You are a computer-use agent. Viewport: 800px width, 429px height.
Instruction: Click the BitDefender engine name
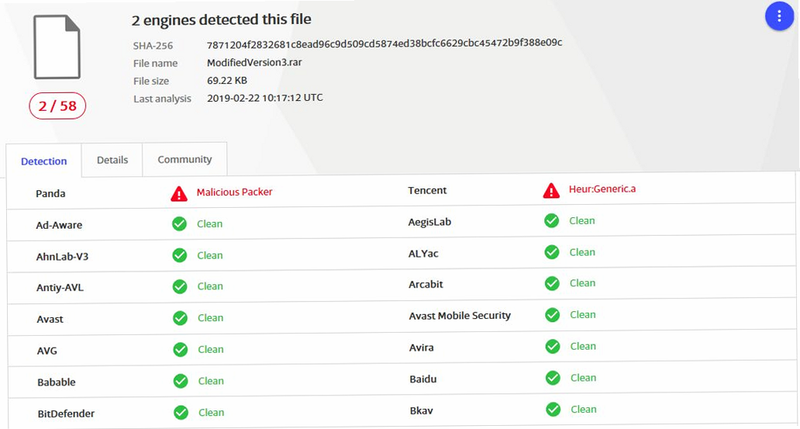point(66,414)
